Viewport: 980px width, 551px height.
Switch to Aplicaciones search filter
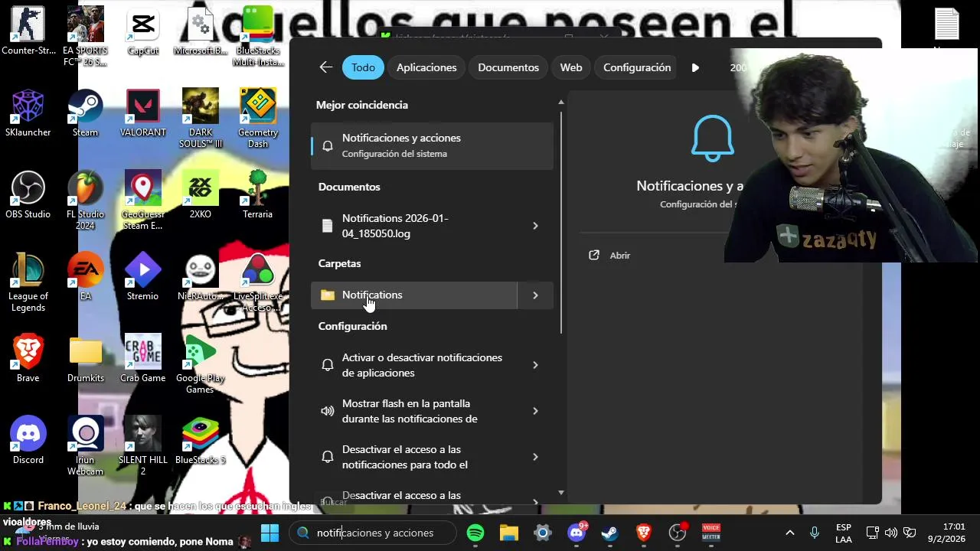(x=426, y=67)
